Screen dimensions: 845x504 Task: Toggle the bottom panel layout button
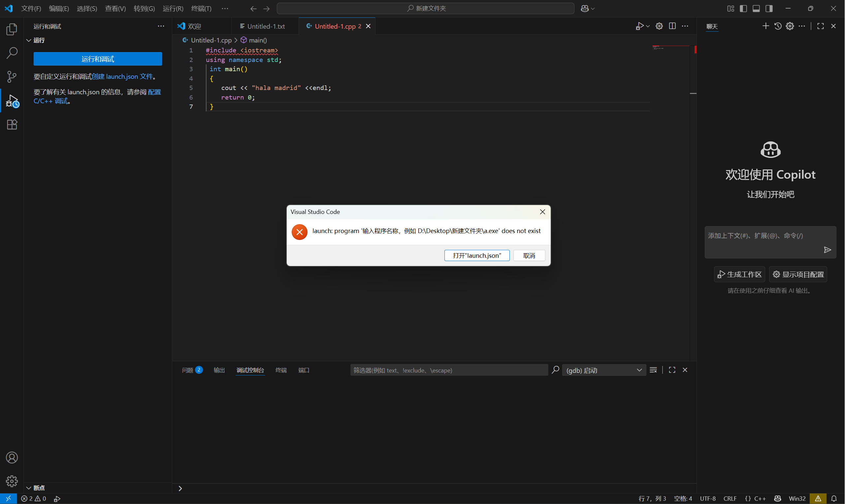coord(756,9)
